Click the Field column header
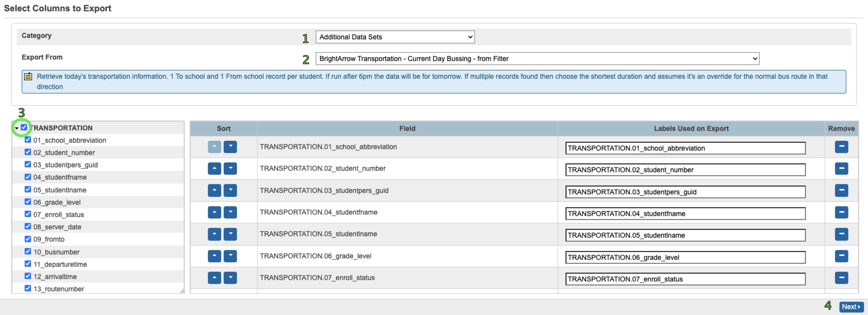 (x=407, y=128)
